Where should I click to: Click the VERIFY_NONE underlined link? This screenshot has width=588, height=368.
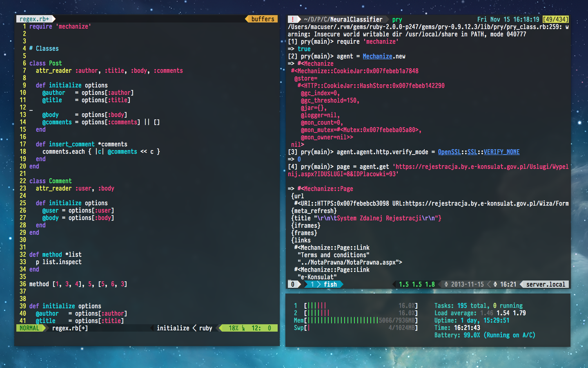pyautogui.click(x=501, y=152)
